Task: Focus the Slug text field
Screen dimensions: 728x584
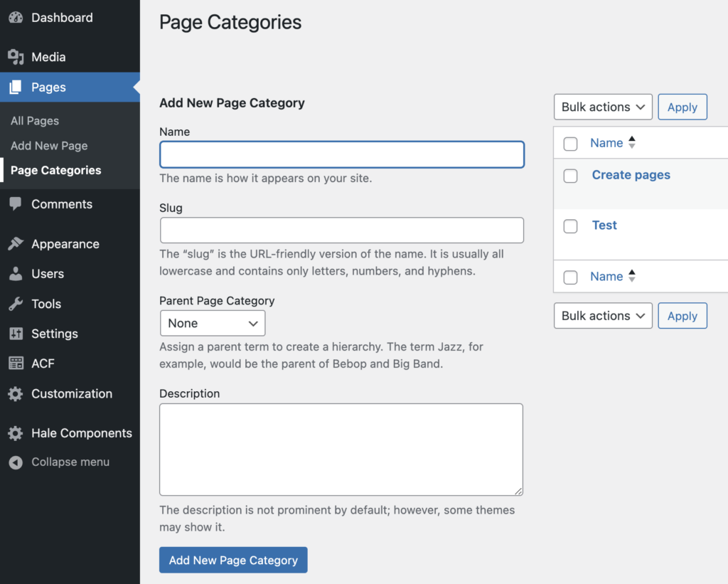Action: click(342, 230)
